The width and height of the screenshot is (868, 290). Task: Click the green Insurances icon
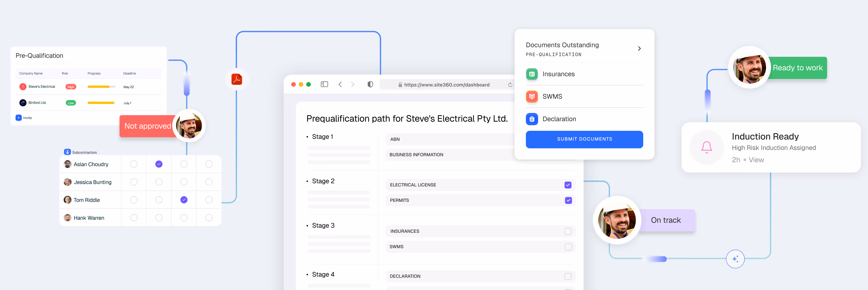(x=532, y=74)
